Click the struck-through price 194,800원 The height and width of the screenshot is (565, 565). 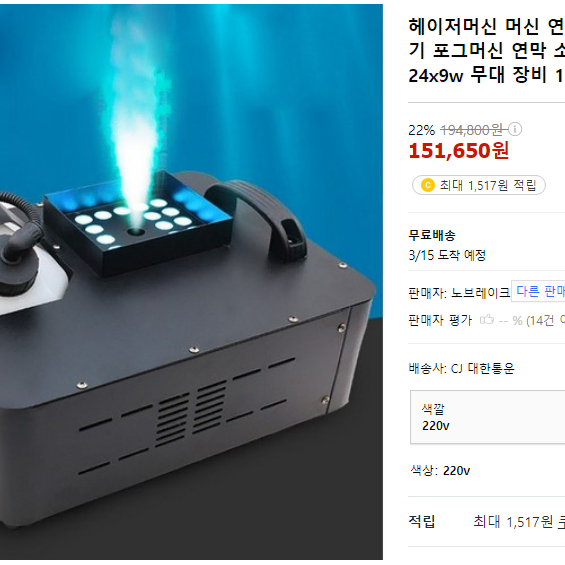(x=472, y=129)
